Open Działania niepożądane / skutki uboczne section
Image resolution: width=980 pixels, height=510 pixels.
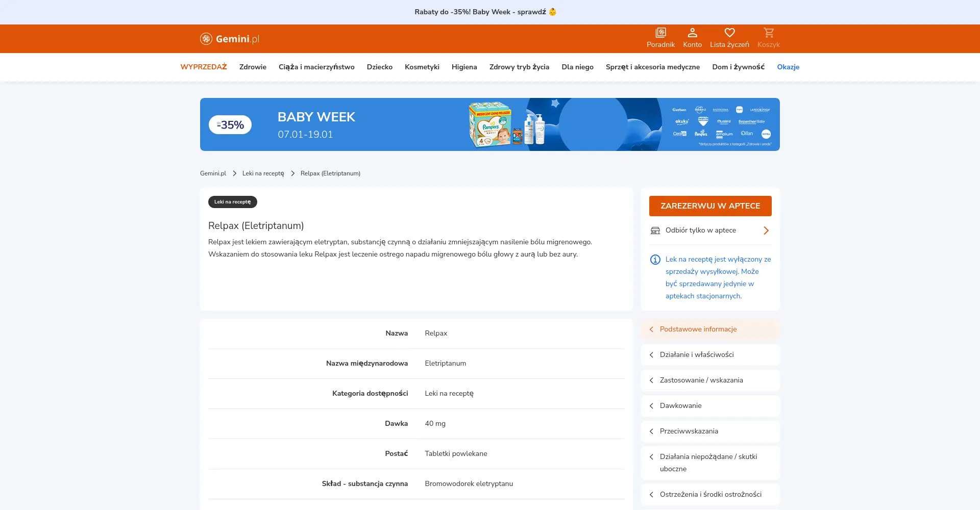710,463
